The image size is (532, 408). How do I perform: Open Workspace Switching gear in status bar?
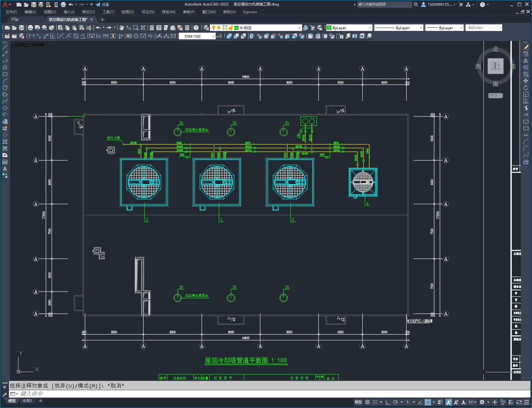pyautogui.click(x=482, y=402)
